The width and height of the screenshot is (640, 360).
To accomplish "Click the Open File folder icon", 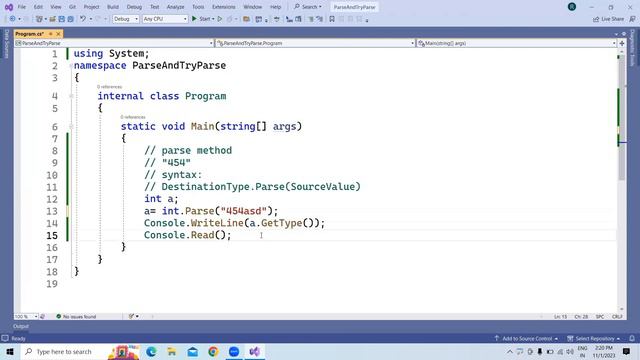I will [x=52, y=19].
